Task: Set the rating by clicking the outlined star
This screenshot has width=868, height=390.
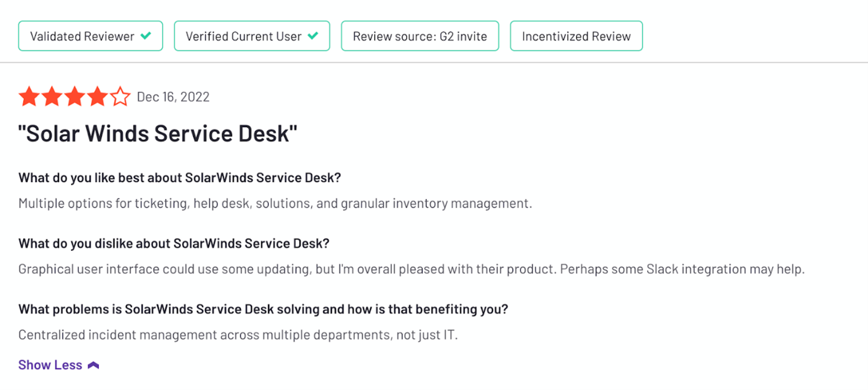Action: (x=120, y=96)
